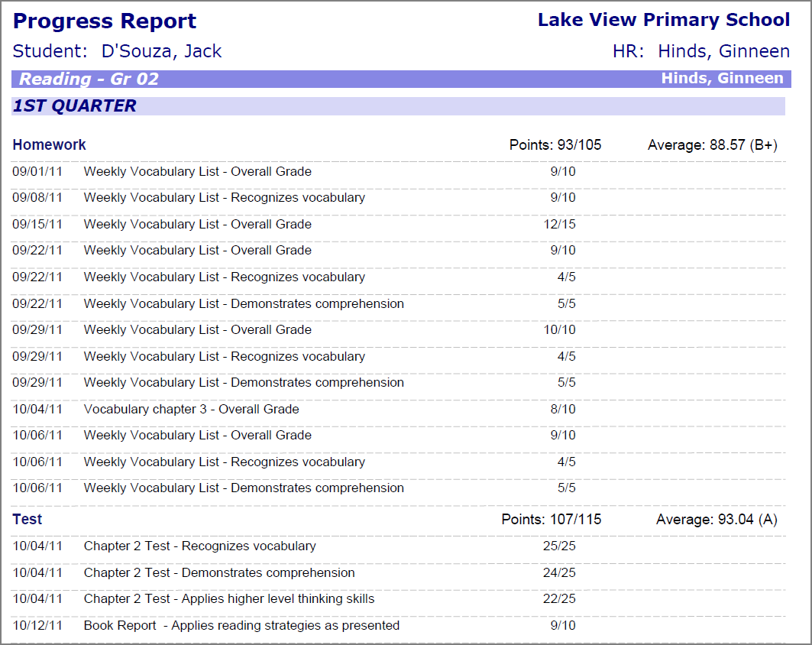Click the "1ST QUARTER" heading
Viewport: 812px width, 645px height.
[75, 105]
